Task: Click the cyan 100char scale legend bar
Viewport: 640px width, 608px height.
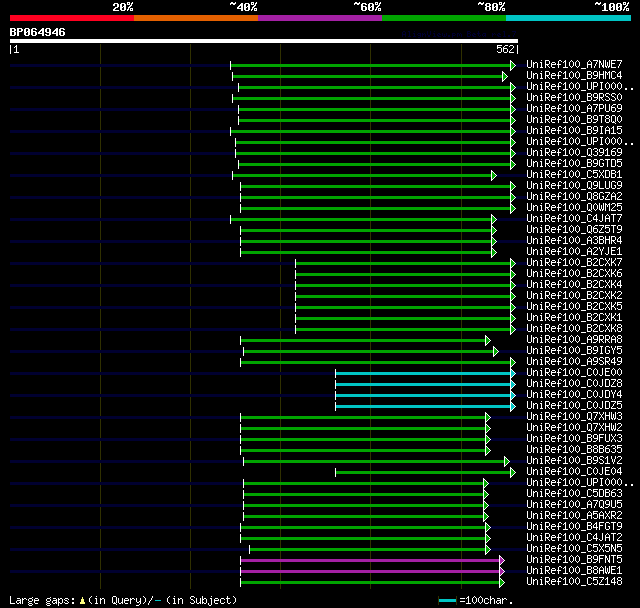Action: tap(447, 600)
